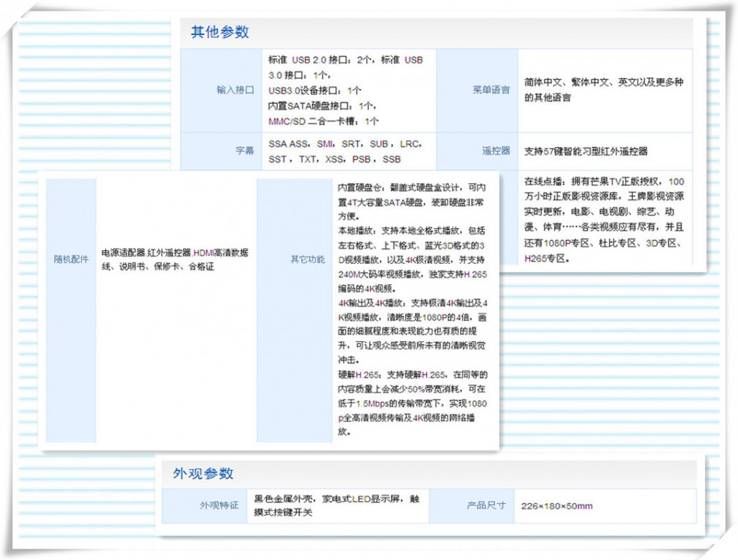Click the 其他参数 section header
This screenshot has width=738, height=560.
tap(221, 31)
